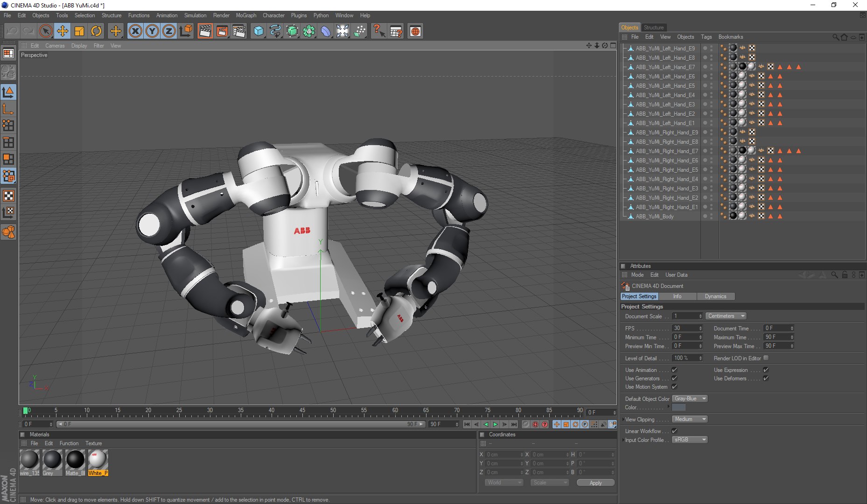Add a Cube primitive object

[x=259, y=31]
